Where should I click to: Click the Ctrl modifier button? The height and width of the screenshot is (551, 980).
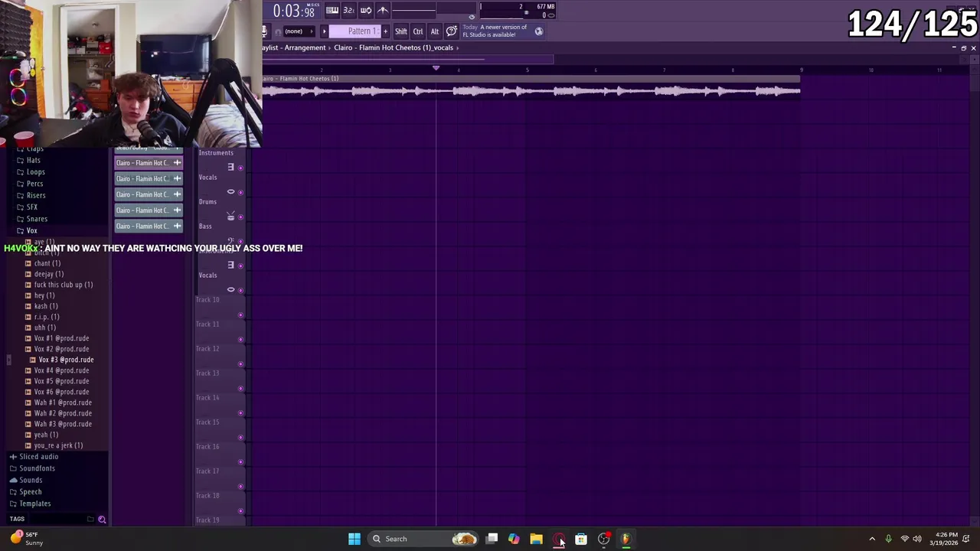(x=418, y=31)
